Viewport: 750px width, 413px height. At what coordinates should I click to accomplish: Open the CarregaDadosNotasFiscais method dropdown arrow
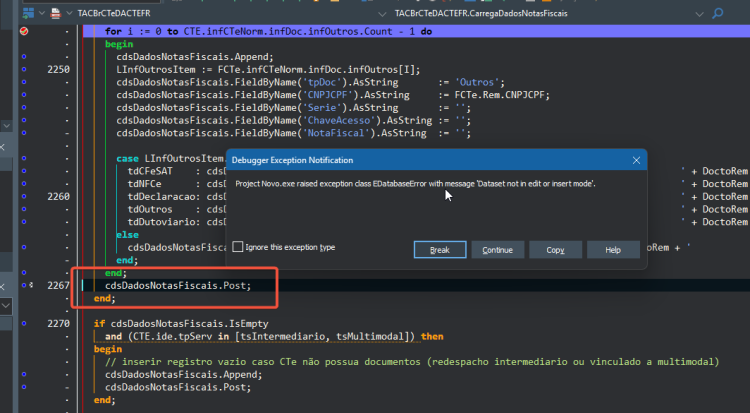[699, 14]
